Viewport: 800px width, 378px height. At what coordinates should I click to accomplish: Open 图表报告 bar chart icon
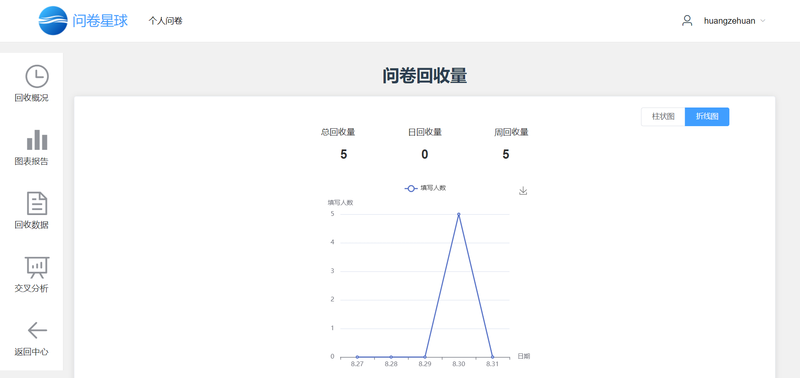tap(37, 140)
